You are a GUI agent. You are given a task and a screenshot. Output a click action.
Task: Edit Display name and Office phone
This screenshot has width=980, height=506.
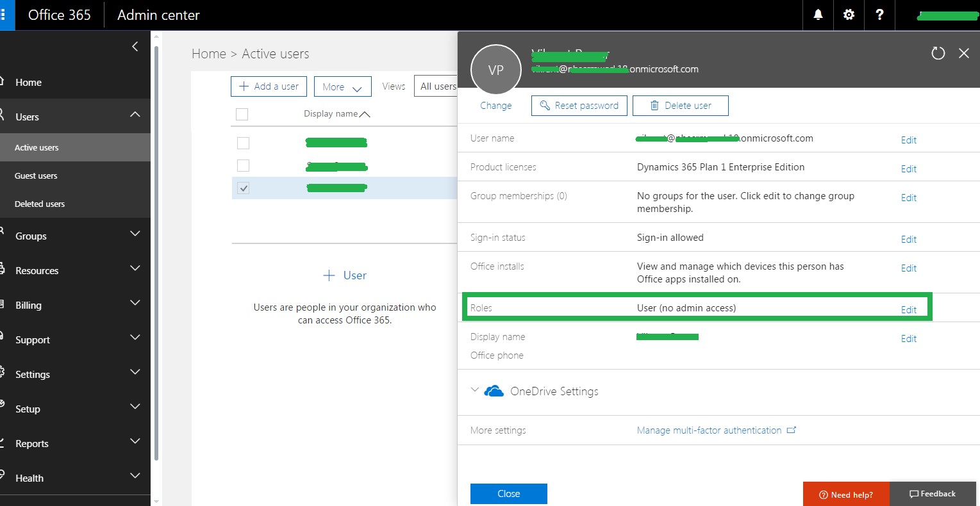point(909,338)
